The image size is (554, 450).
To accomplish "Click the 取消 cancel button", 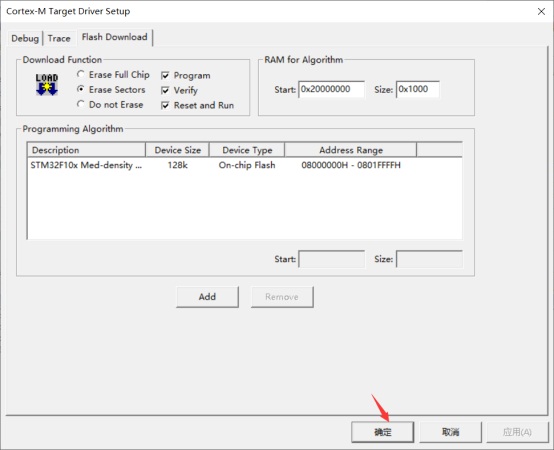I will 450,432.
